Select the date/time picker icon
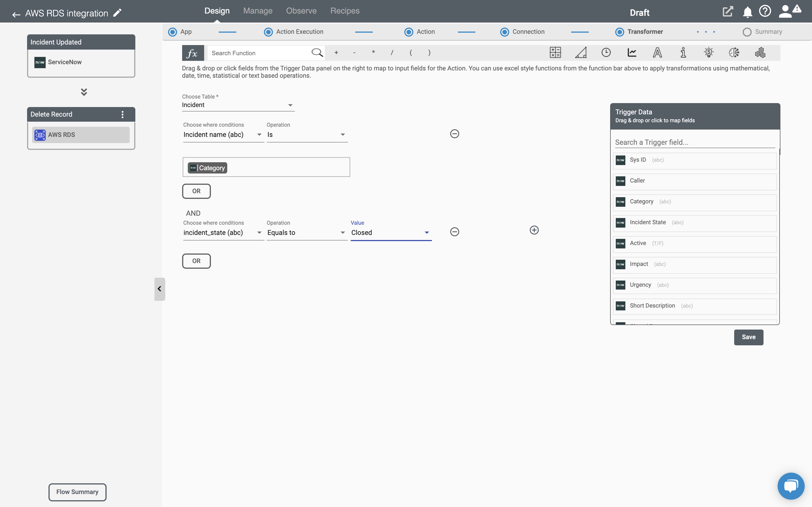 click(606, 53)
